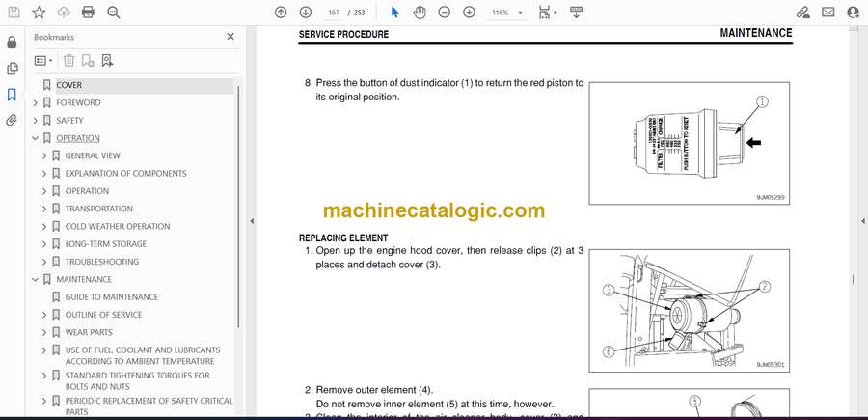
Task: Click the upload to cloud icon
Action: (64, 13)
